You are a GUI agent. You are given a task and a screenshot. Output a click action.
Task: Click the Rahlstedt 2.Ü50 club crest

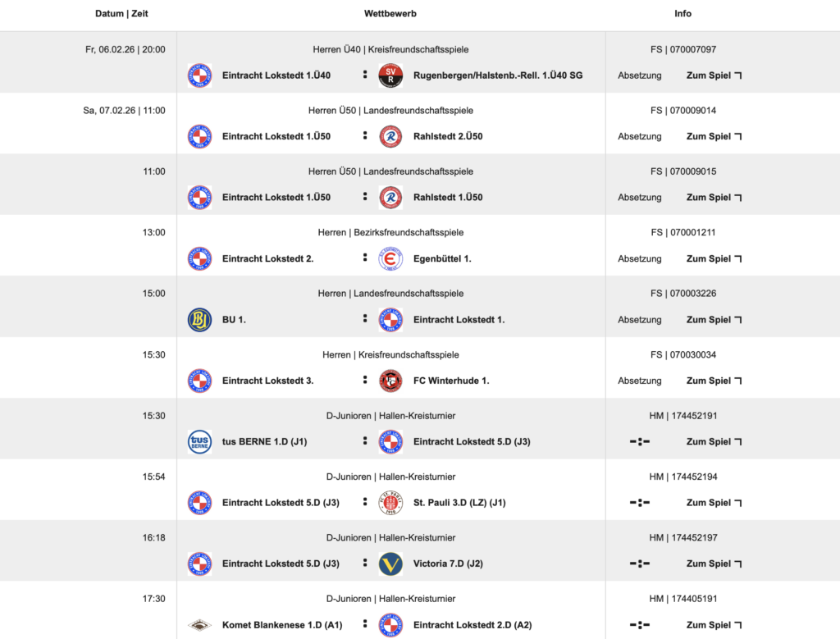[390, 136]
